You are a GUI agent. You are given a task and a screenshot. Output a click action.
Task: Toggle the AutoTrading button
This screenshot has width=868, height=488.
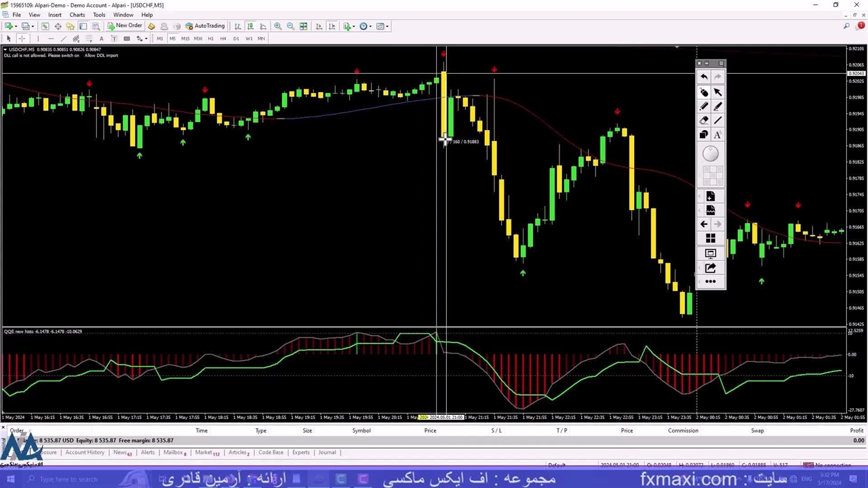[205, 26]
